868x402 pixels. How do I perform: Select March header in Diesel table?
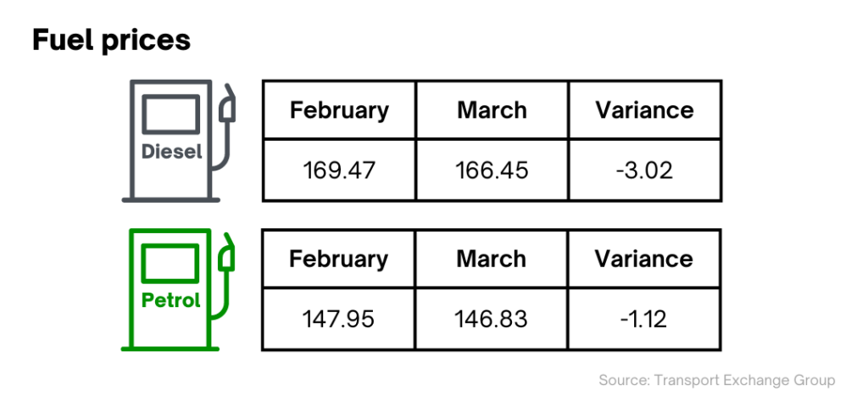point(492,109)
